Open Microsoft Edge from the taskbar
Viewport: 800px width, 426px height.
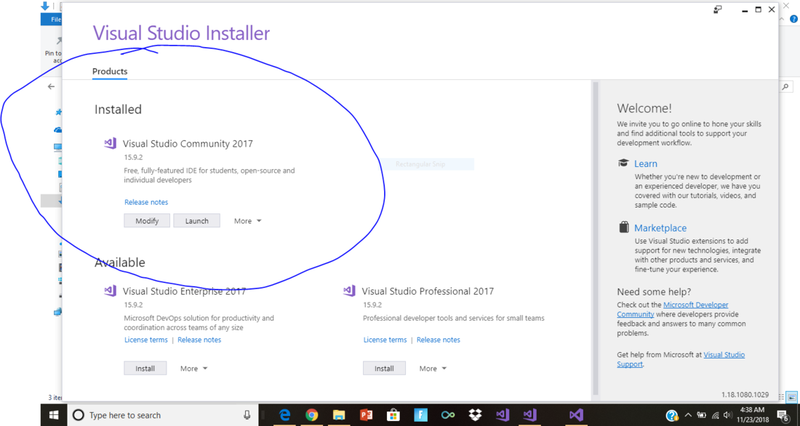pos(284,415)
